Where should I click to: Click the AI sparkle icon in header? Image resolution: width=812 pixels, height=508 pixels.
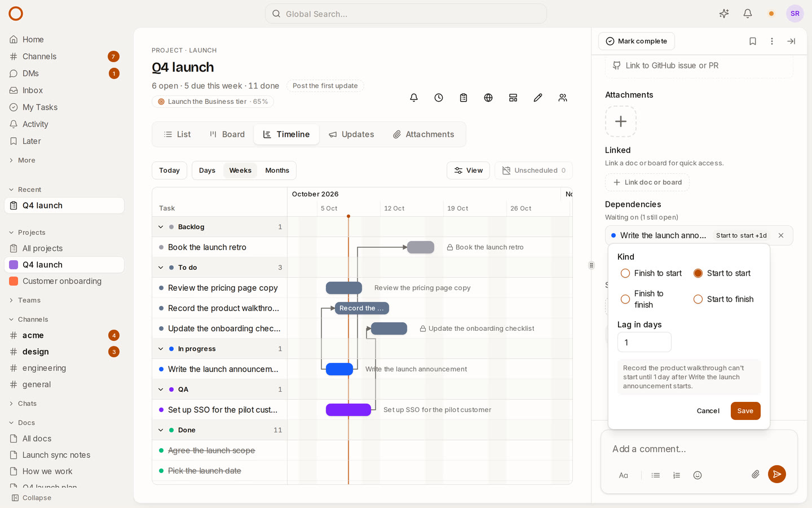[x=724, y=14]
